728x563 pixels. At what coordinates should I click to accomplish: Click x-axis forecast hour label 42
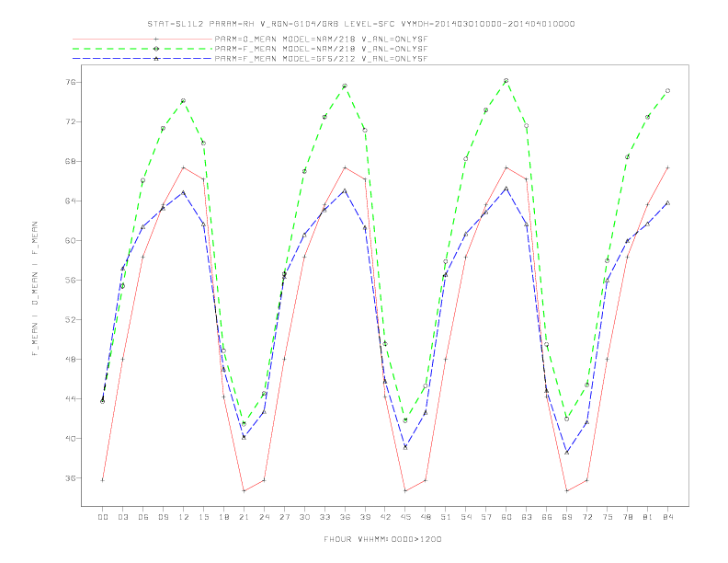(x=385, y=517)
